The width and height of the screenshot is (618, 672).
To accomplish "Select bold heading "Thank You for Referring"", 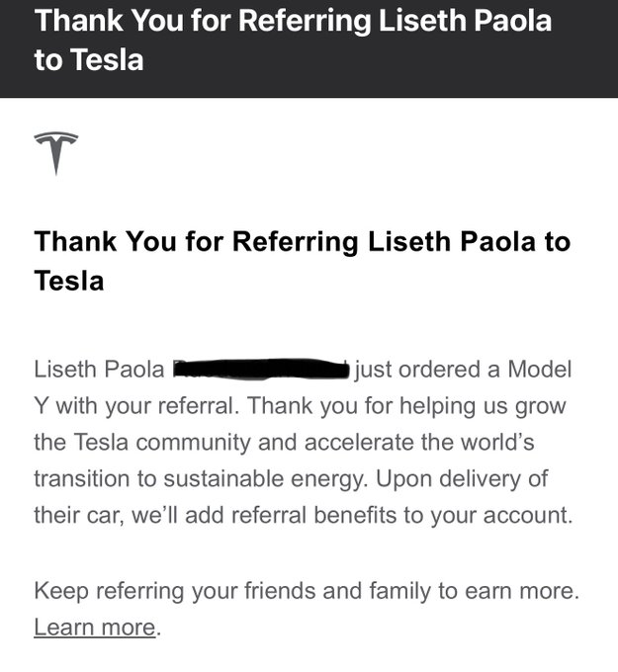I will pos(196,242).
